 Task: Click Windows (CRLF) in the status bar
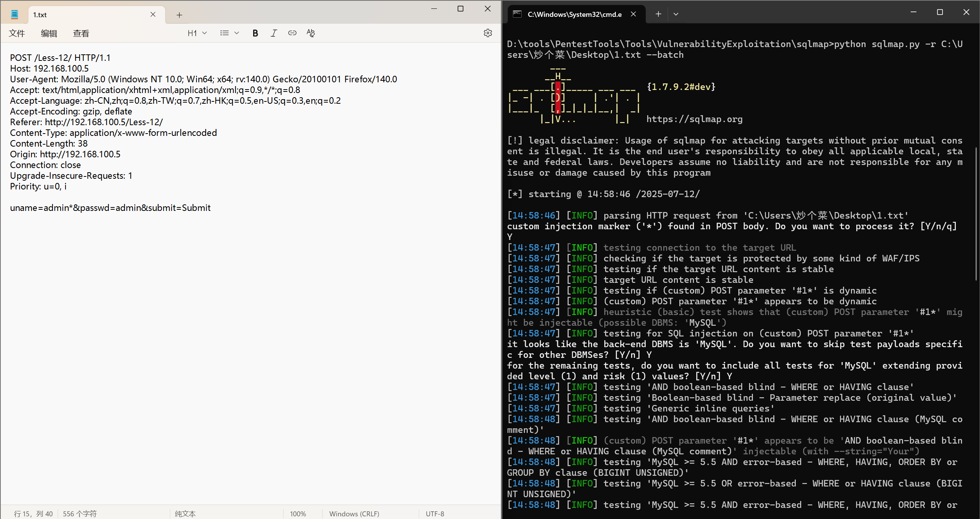coord(354,514)
